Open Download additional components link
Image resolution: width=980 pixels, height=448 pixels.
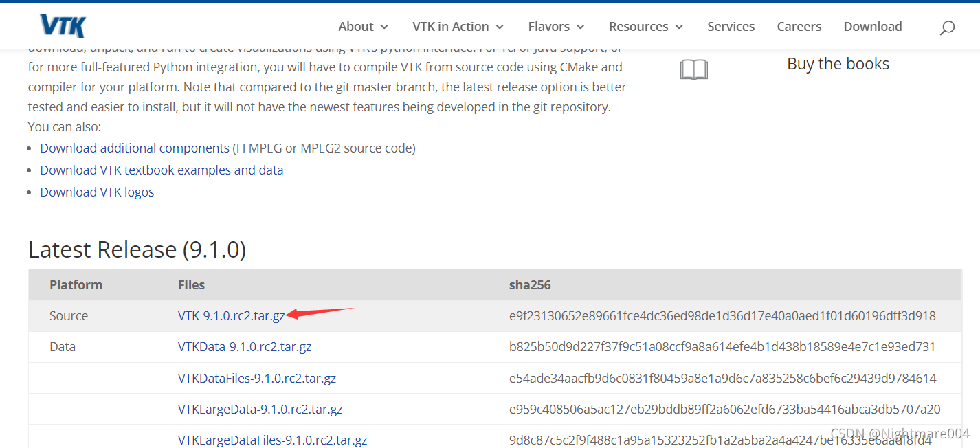135,148
